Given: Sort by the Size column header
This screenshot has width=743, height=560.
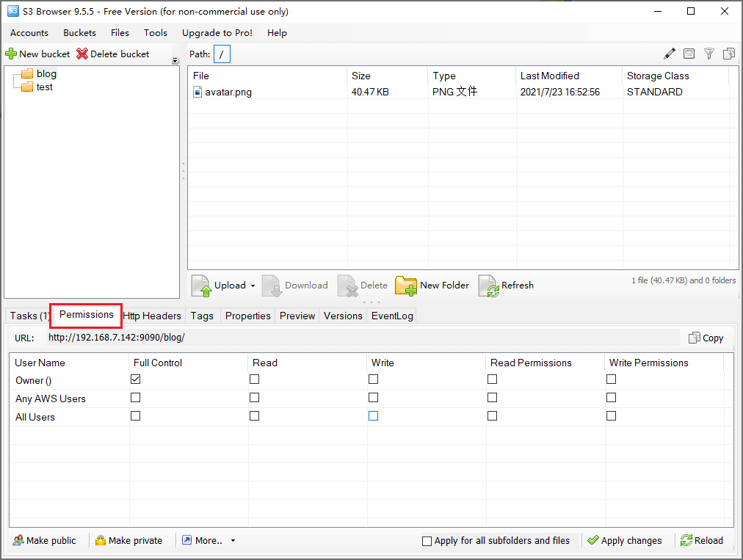Looking at the screenshot, I should click(388, 76).
